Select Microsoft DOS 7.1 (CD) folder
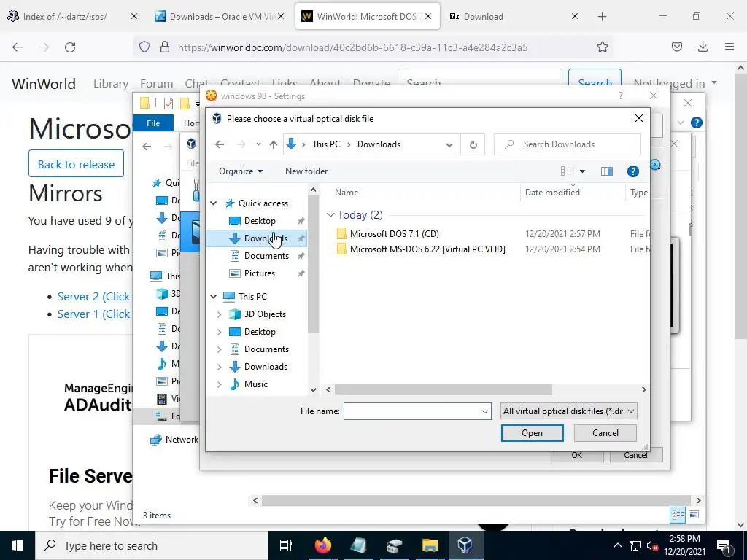The image size is (747, 560). coord(394,234)
